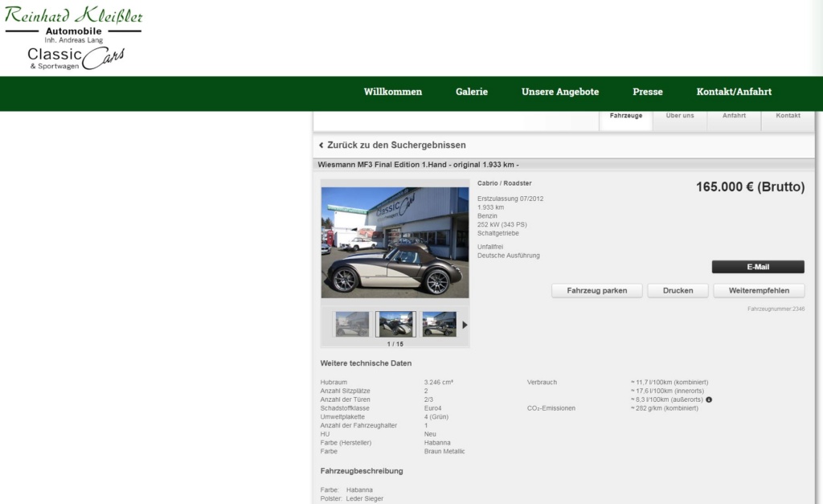The height and width of the screenshot is (504, 823).
Task: Click the Erstzulassung 07/2012 text
Action: [510, 199]
